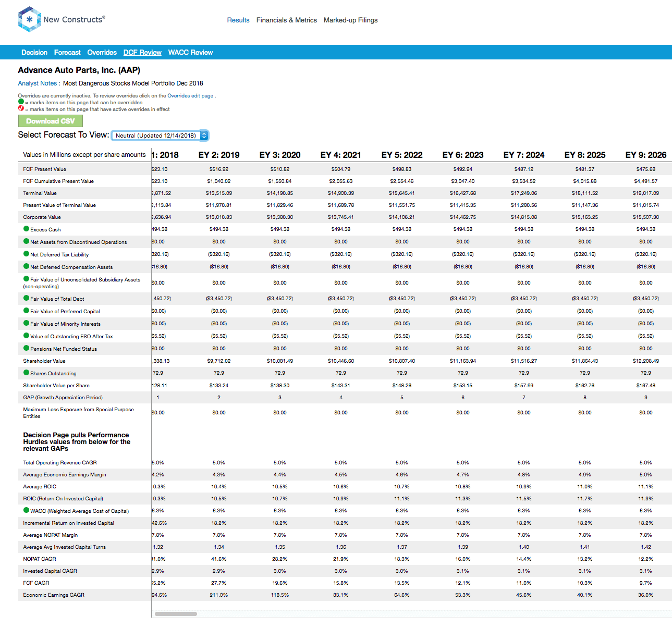Screen dimensions: 672x627
Task: Go to the WACC Review page
Action: 190,53
